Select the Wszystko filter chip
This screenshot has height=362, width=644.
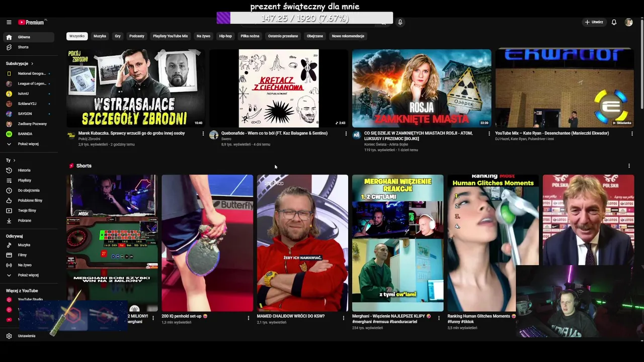[x=77, y=36]
